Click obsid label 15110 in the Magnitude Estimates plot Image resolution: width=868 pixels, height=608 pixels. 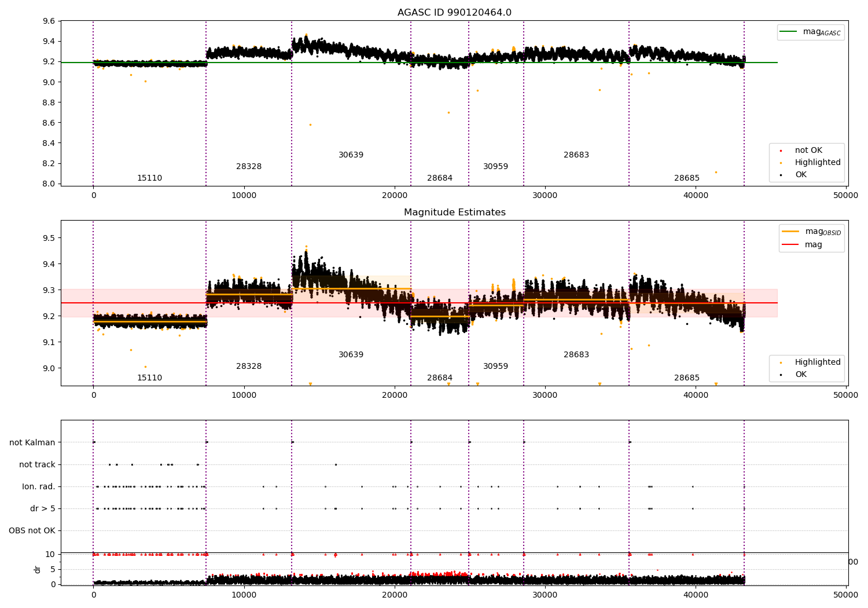149,378
